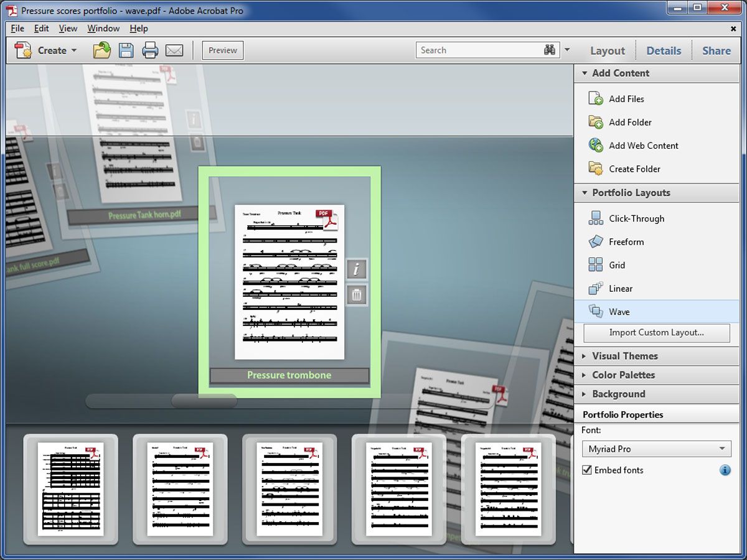Image resolution: width=747 pixels, height=560 pixels.
Task: Open the Myriad Pro font dropdown
Action: (x=657, y=449)
